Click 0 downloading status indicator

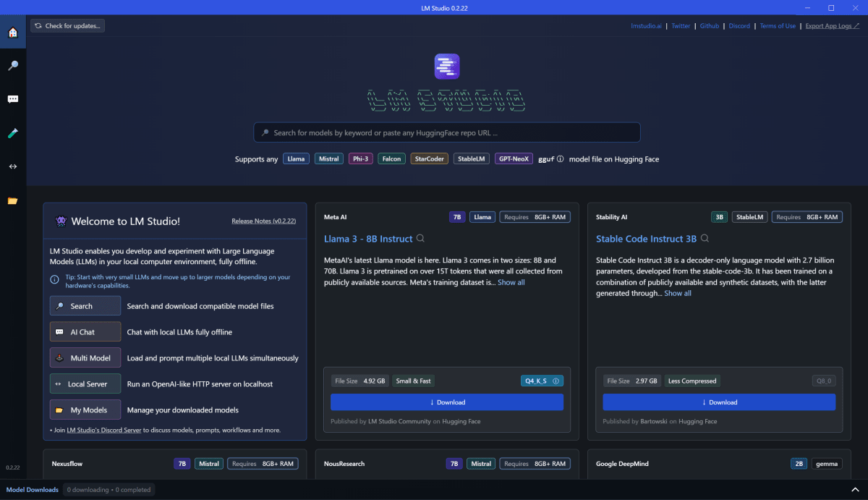[109, 490]
